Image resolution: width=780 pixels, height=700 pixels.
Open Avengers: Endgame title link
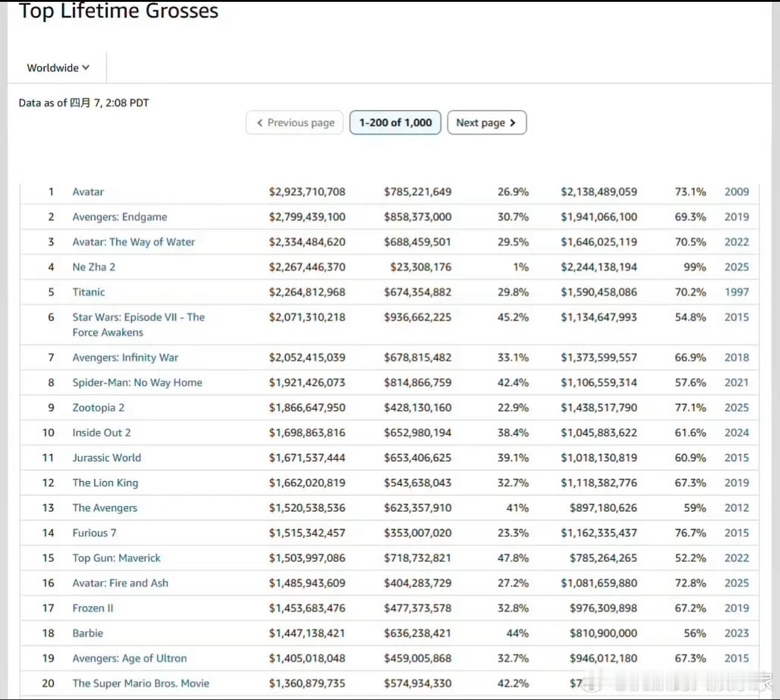click(x=120, y=217)
